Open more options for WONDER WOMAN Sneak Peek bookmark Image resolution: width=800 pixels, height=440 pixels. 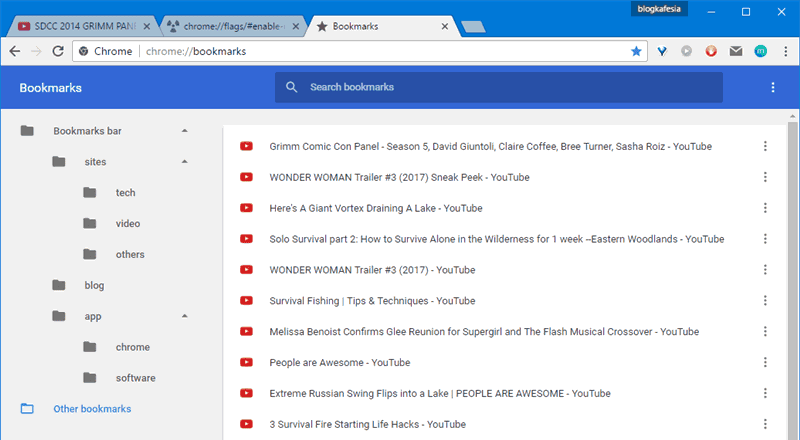765,177
